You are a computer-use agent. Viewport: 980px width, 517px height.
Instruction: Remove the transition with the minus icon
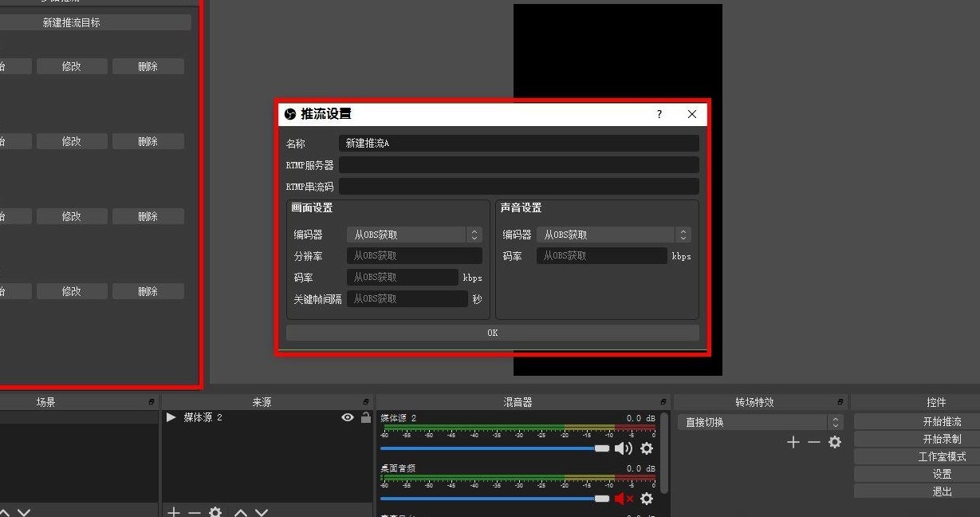pyautogui.click(x=813, y=442)
